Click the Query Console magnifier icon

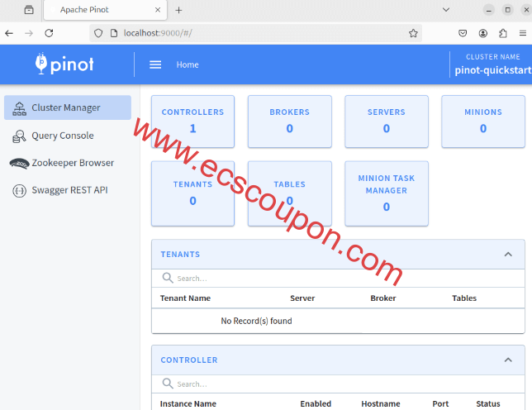click(19, 136)
